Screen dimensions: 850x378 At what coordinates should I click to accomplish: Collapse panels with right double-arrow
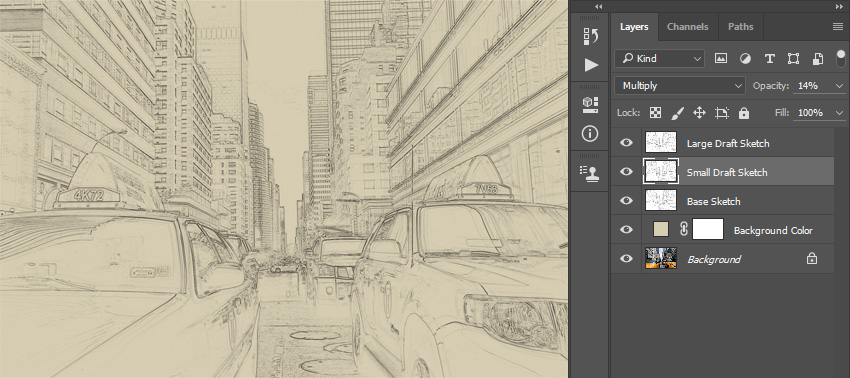tap(839, 6)
